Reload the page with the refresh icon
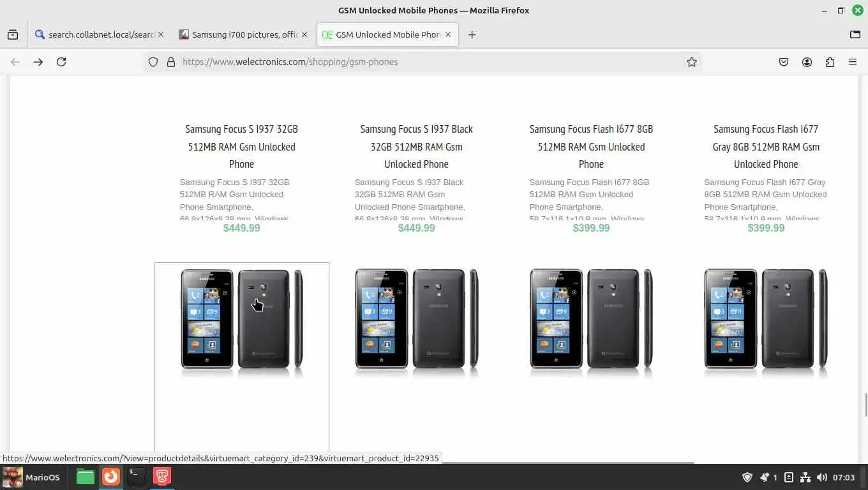Screen dimensions: 868x490 pos(61,62)
